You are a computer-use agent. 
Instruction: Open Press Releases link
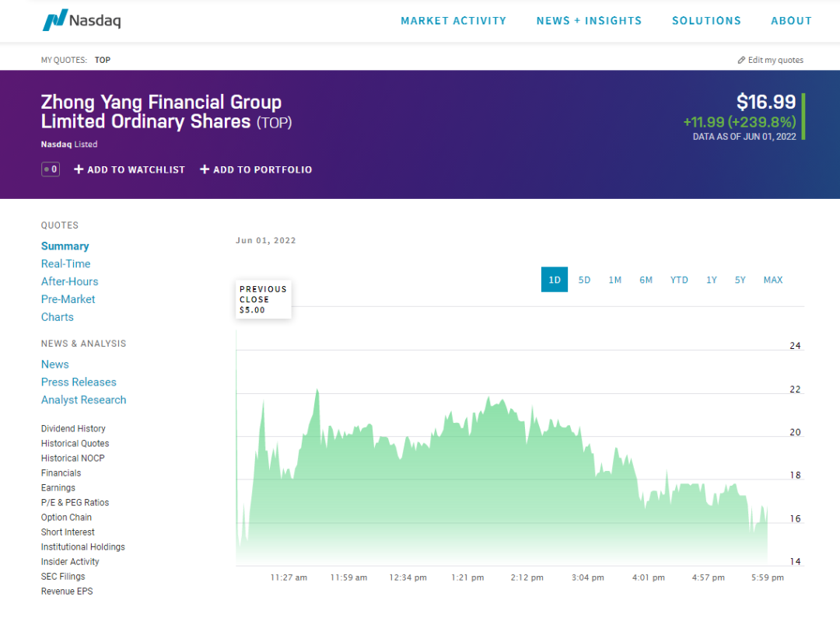[x=79, y=382]
